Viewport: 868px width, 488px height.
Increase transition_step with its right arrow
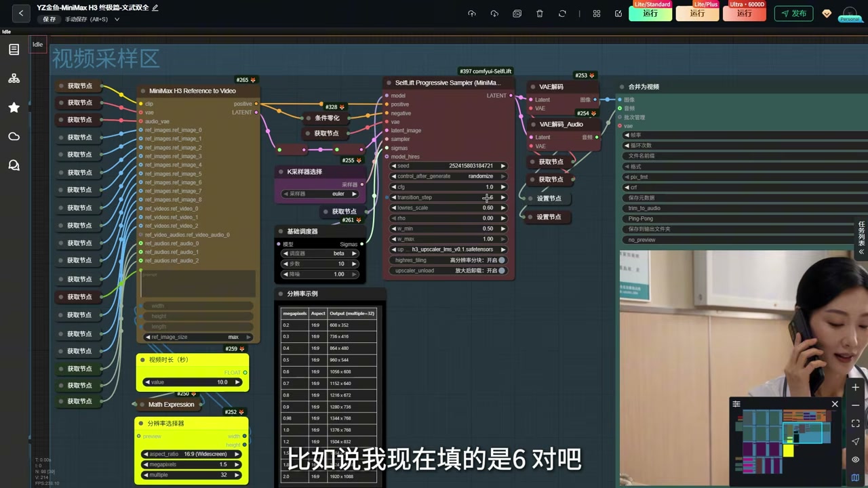point(502,197)
